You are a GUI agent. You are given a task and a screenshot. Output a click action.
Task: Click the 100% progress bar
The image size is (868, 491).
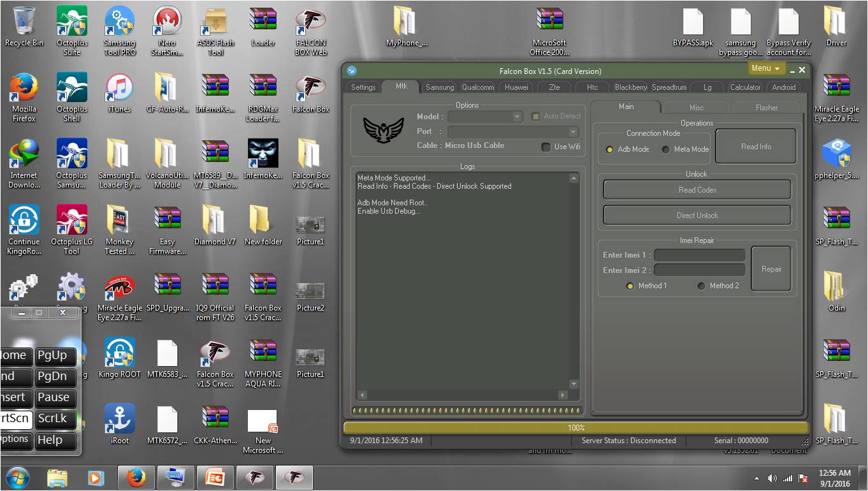(x=576, y=428)
